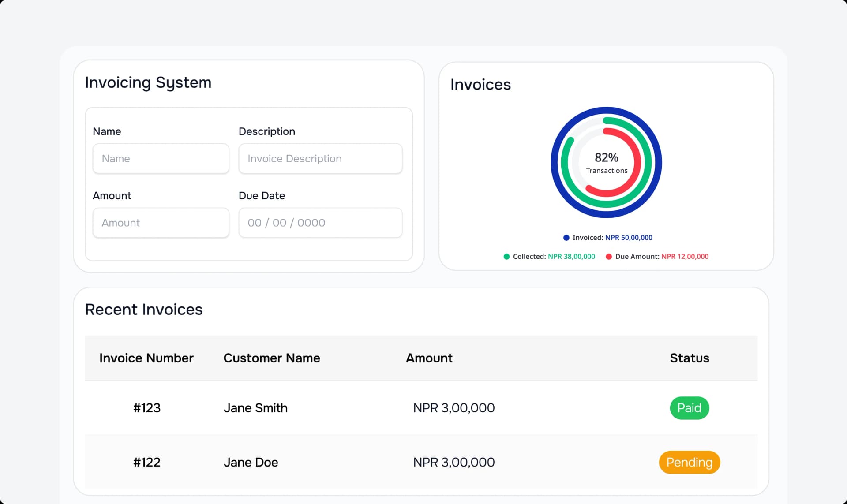The width and height of the screenshot is (847, 504).
Task: Select the 82% Transactions donut chart
Action: click(606, 163)
